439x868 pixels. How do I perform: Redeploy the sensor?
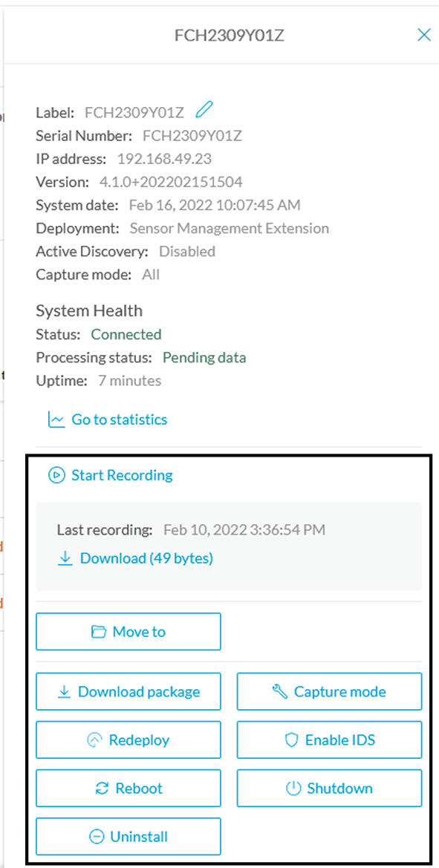[129, 740]
